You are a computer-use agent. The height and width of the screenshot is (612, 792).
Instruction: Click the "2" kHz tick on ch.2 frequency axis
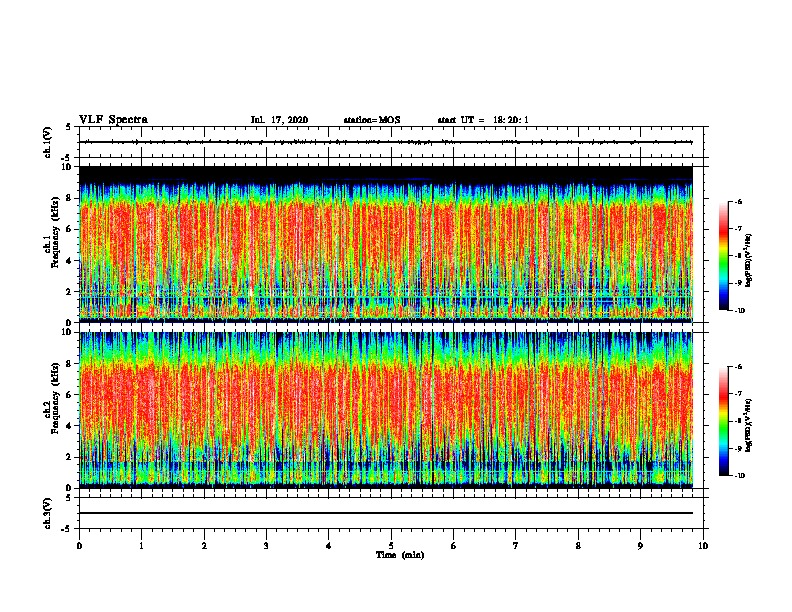[69, 457]
